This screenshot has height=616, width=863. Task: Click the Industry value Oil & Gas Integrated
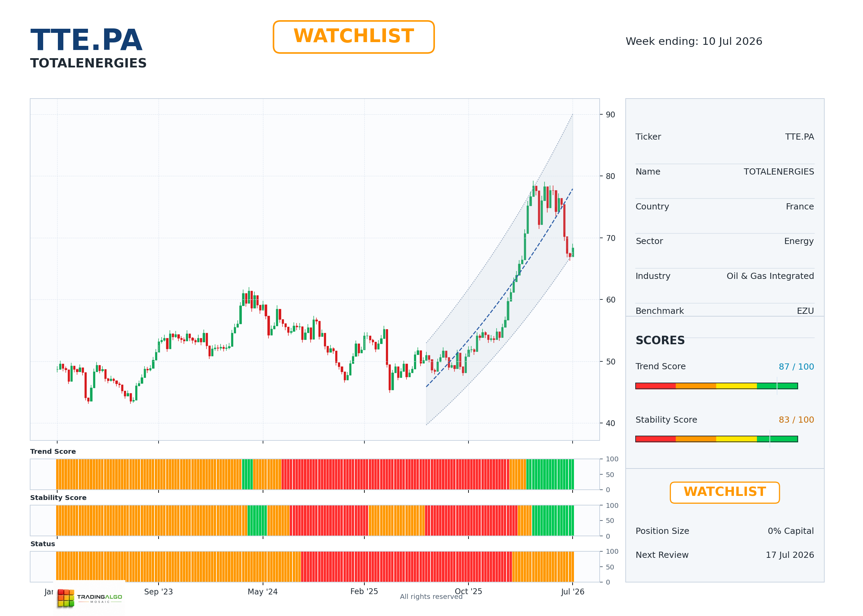[x=770, y=276]
